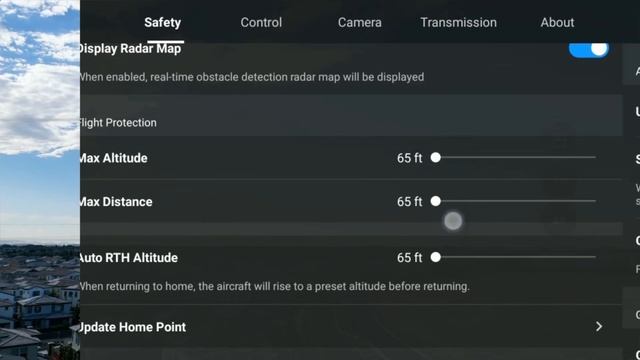Viewport: 640px width, 360px height.
Task: Click the Display Radar Map label
Action: [x=131, y=49]
